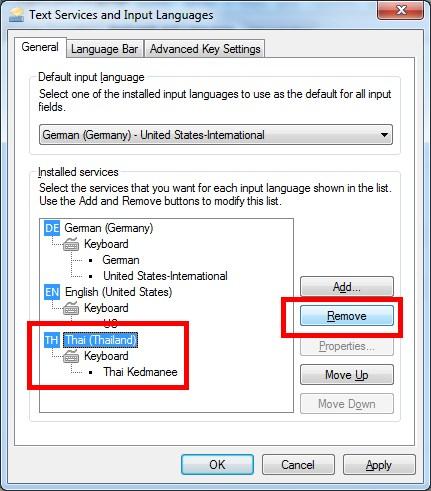Click the keyboard icon under Thai (Thailand)

[x=71, y=356]
